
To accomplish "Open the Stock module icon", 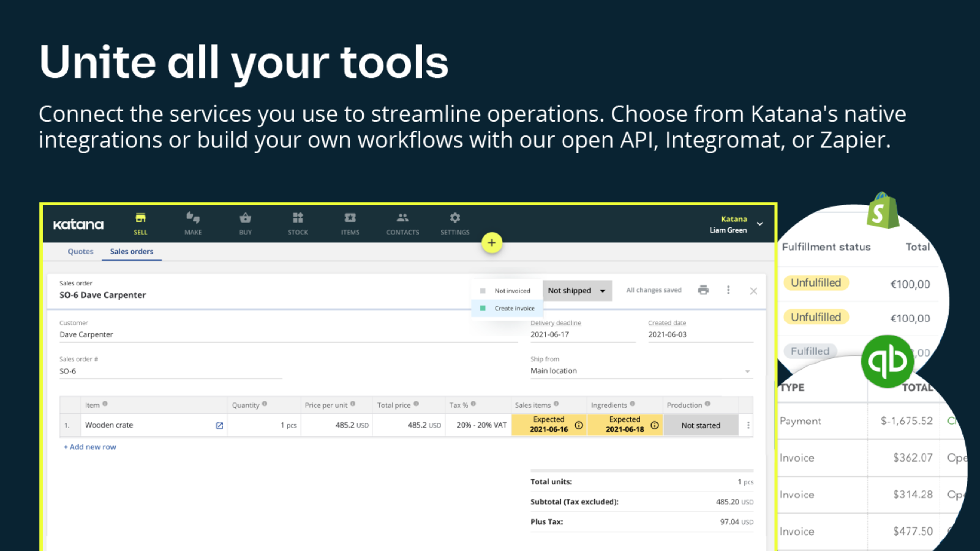I will point(298,219).
